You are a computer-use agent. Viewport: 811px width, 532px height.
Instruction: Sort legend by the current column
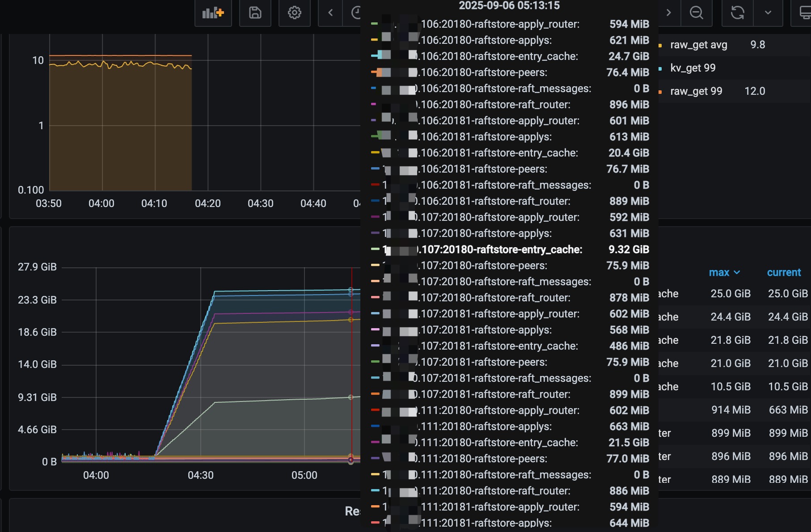pos(784,272)
